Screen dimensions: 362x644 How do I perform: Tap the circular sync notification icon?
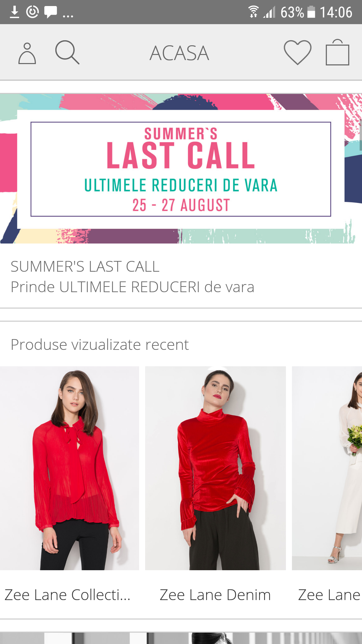(x=33, y=12)
